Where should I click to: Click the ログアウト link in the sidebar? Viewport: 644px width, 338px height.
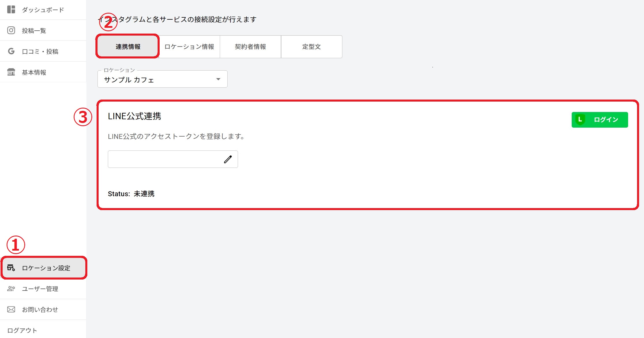click(x=22, y=330)
